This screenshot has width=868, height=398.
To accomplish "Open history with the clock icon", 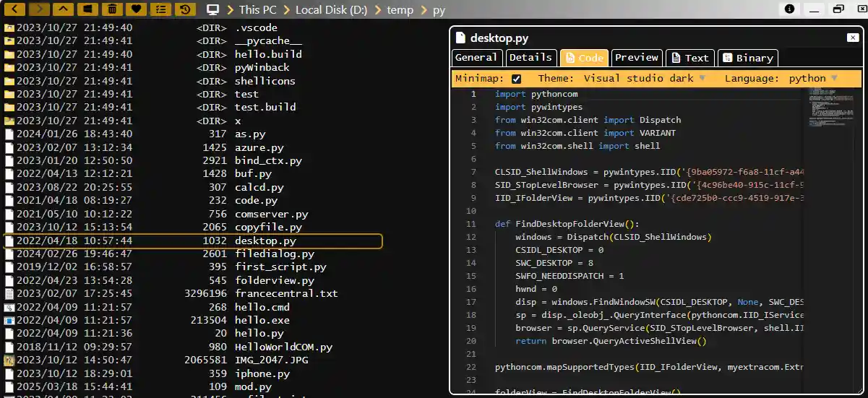I will (185, 9).
